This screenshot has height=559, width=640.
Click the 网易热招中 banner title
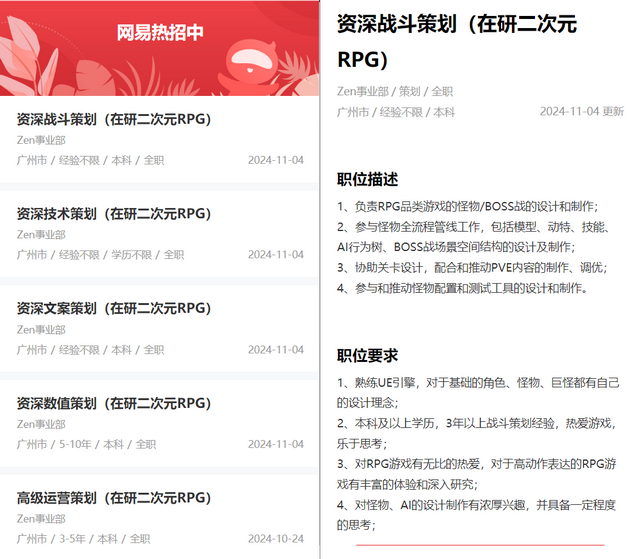click(x=160, y=33)
